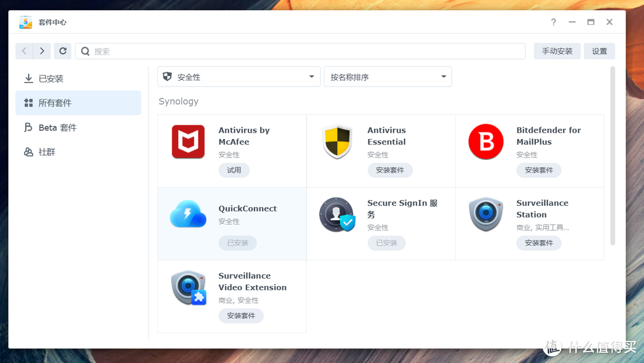Click 安装套件 for Antivirus Essential

pos(390,170)
